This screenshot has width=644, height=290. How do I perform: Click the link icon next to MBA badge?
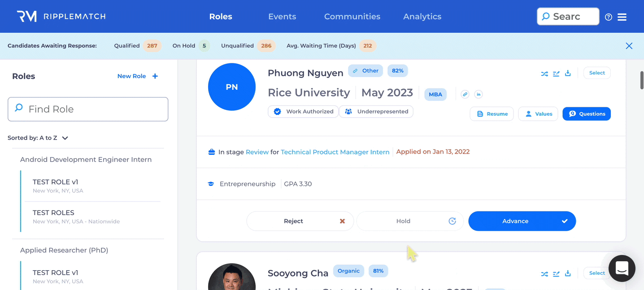point(465,94)
